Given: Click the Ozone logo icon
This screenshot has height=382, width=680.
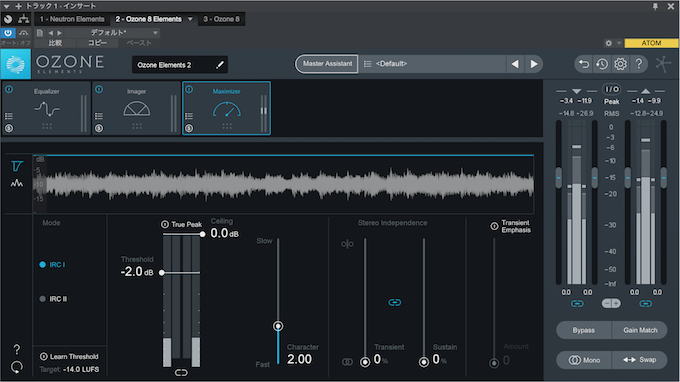Looking at the screenshot, I should pos(16,64).
